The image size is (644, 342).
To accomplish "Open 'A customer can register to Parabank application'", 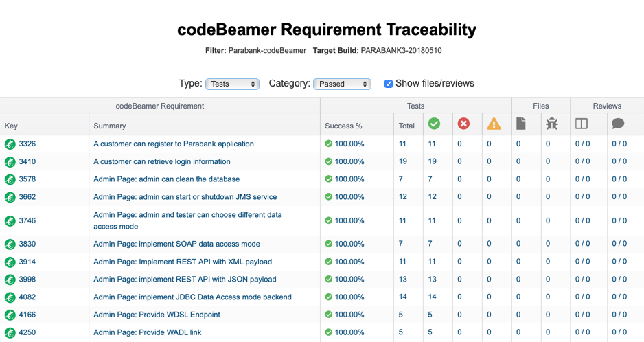I will (174, 144).
